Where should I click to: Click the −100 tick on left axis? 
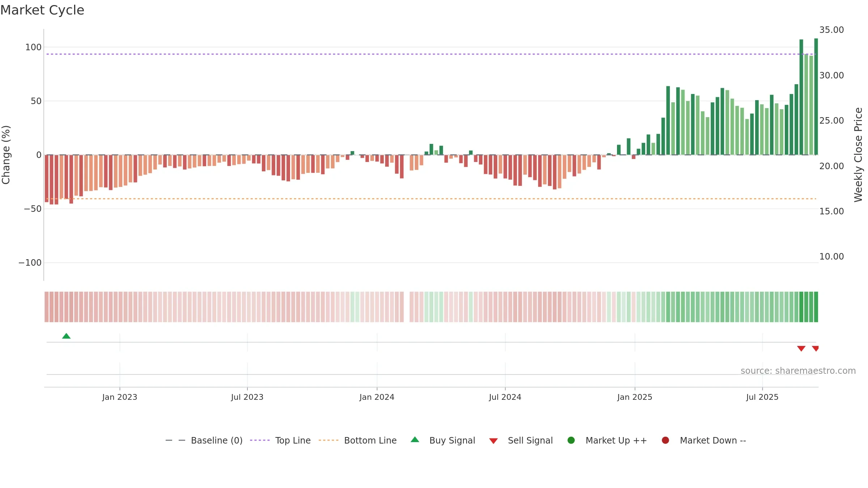[30, 263]
